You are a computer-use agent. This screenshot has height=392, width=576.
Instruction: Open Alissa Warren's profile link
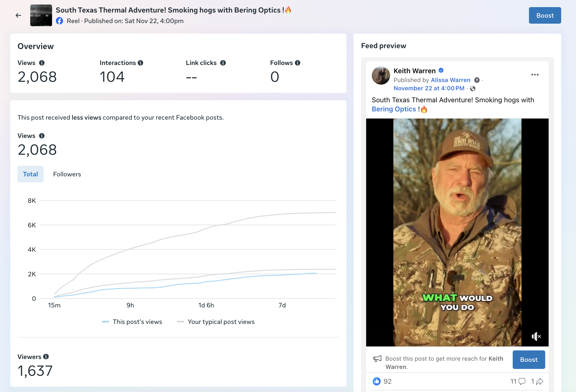[451, 80]
